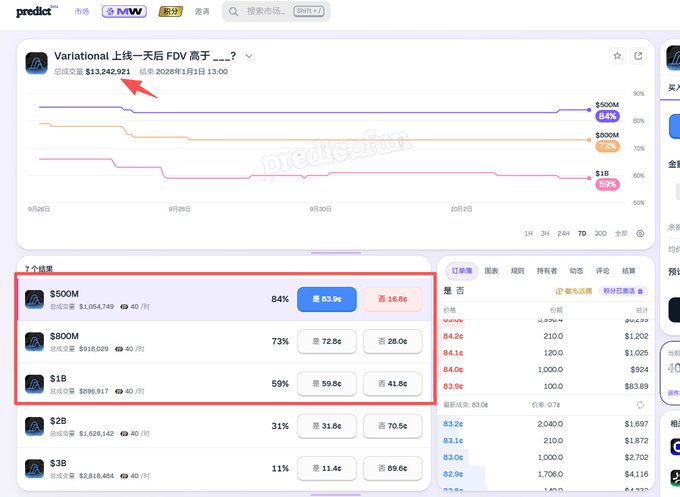The height and width of the screenshot is (497, 680).
Task: Select the 3H chart range
Action: click(x=545, y=233)
